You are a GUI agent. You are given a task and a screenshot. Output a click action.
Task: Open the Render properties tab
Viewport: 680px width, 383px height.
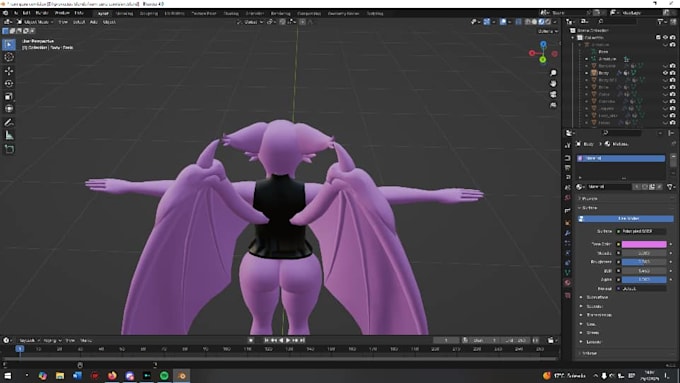(567, 158)
